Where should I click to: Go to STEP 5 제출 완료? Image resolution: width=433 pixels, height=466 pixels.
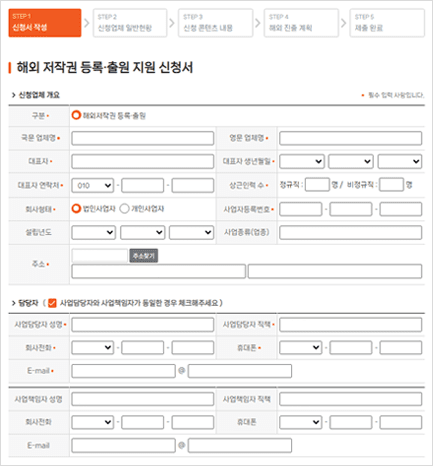tap(387, 23)
